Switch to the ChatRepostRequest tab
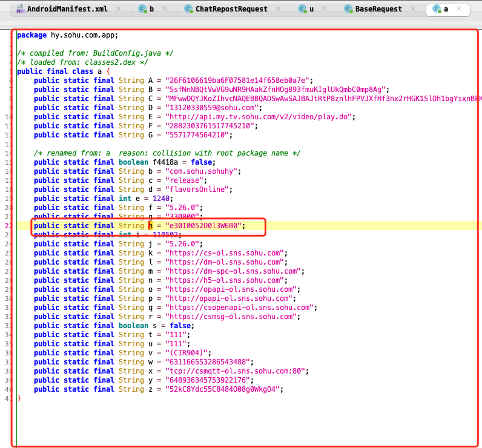Viewport: 482px width, 448px height. [231, 9]
